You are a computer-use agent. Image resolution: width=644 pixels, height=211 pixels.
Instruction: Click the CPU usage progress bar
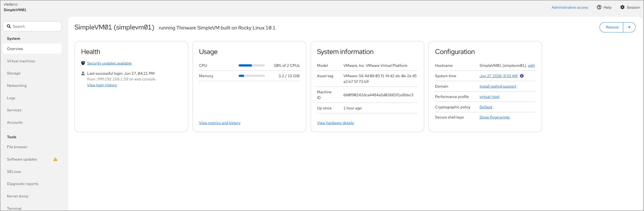(x=252, y=66)
